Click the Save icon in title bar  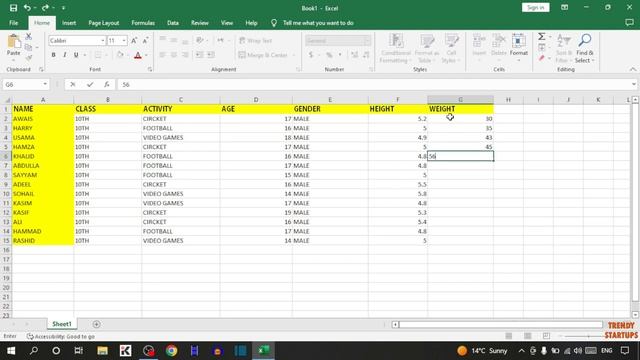tap(13, 8)
